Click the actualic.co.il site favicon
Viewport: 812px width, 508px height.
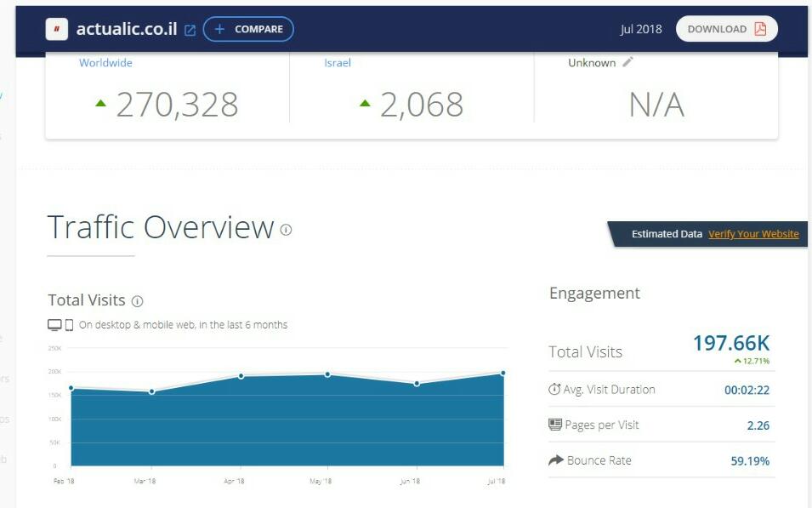pos(57,29)
